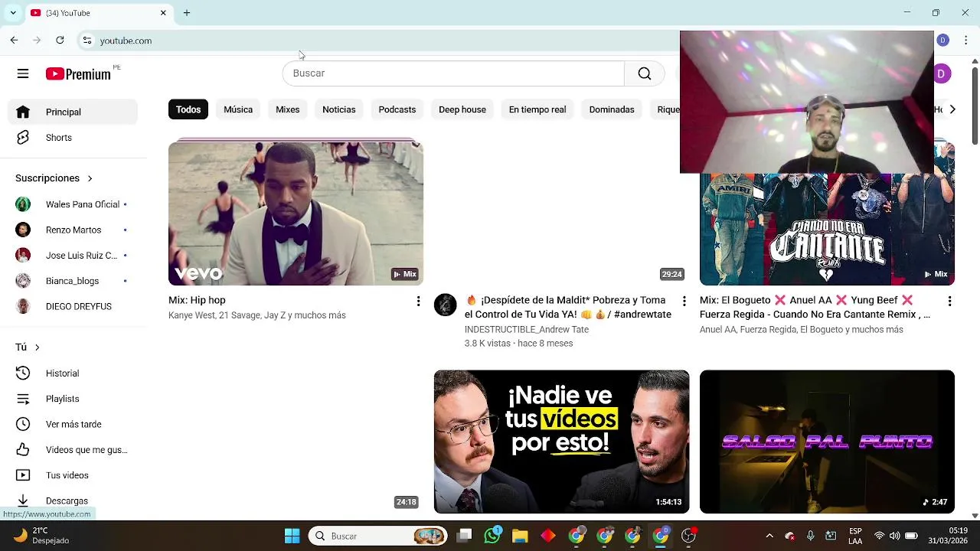Open options menu for Andrew Tate video
The width and height of the screenshot is (980, 551).
click(x=684, y=302)
